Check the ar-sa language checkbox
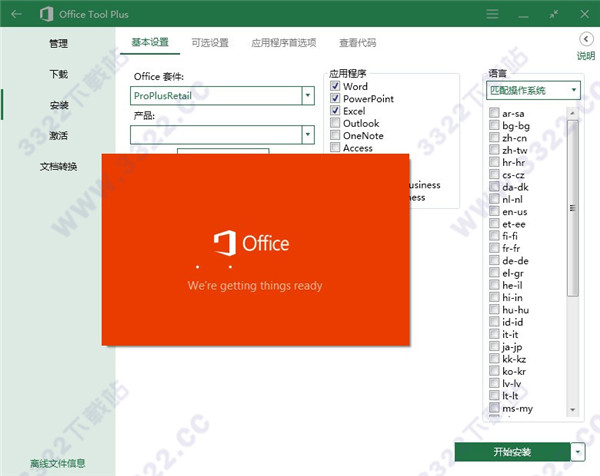 tap(494, 113)
